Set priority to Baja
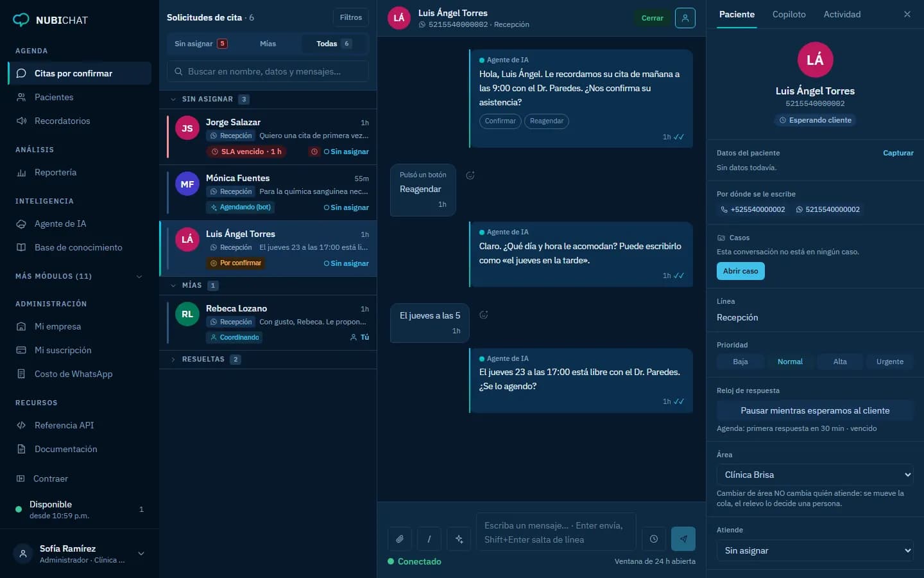The width and height of the screenshot is (924, 578). point(740,362)
